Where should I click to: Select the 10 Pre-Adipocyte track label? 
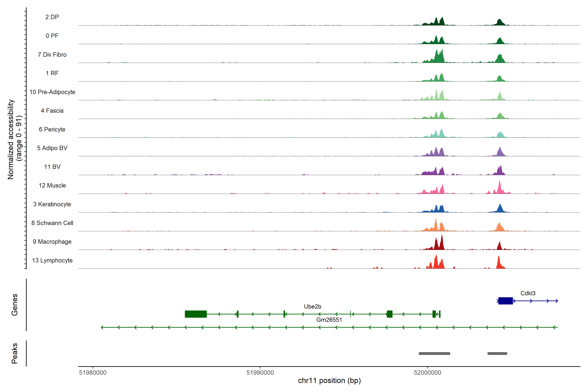click(52, 92)
